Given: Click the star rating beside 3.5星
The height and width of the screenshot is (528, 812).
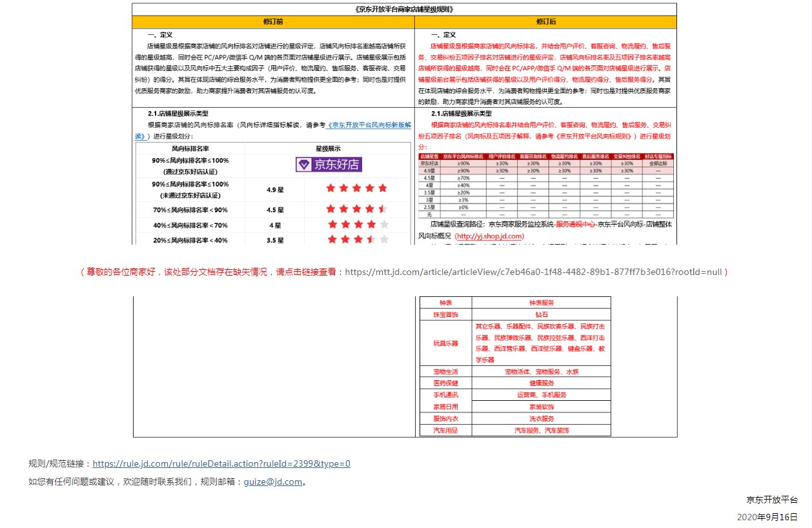Looking at the screenshot, I should click(358, 239).
